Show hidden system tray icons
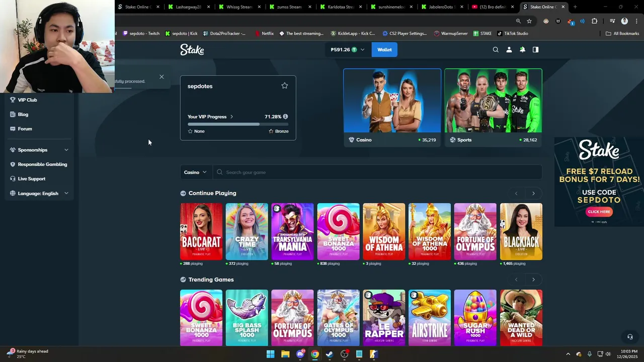Viewport: 644px width, 362px height. coord(568,354)
